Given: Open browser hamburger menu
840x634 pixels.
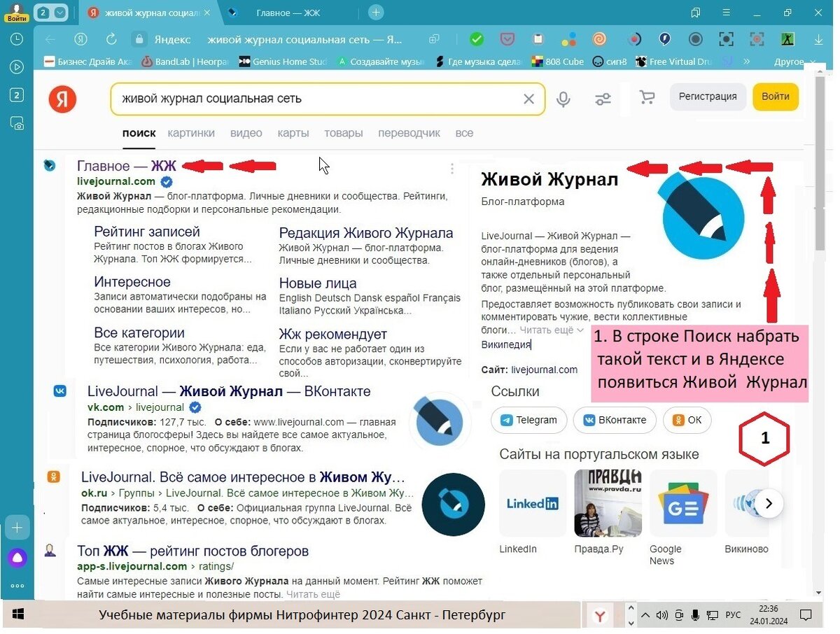Looking at the screenshot, I should (x=726, y=13).
